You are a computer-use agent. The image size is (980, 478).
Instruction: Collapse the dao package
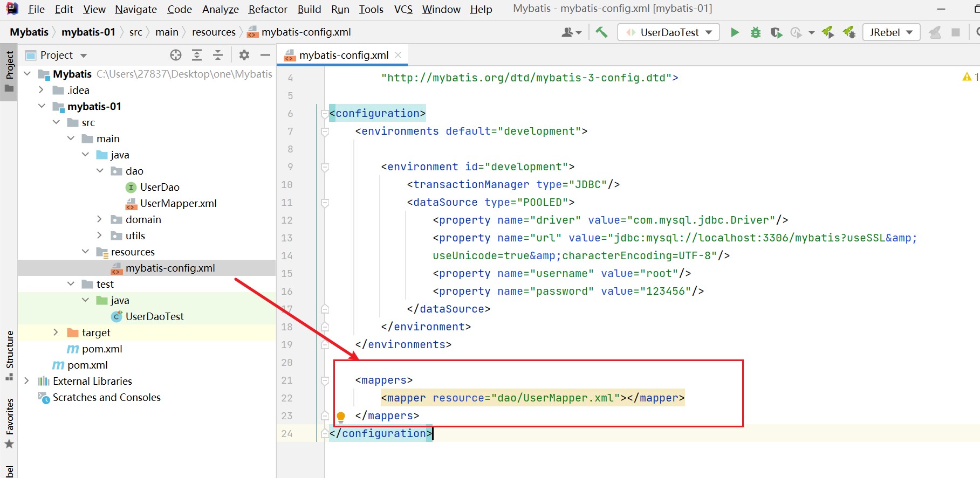point(100,171)
